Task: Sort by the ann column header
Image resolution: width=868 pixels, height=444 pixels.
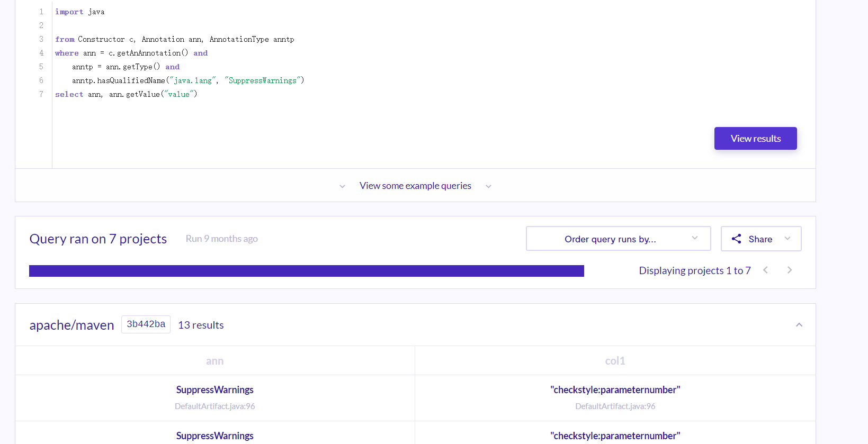Action: [215, 361]
